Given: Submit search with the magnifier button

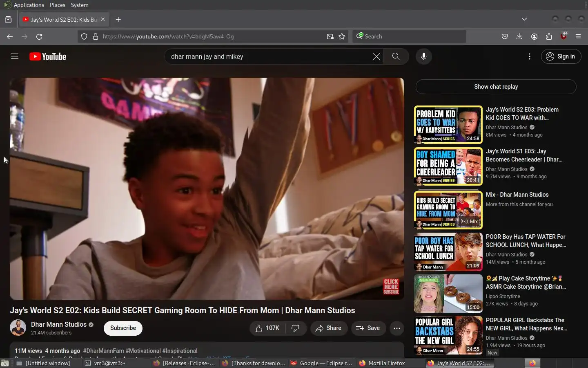Looking at the screenshot, I should point(396,56).
